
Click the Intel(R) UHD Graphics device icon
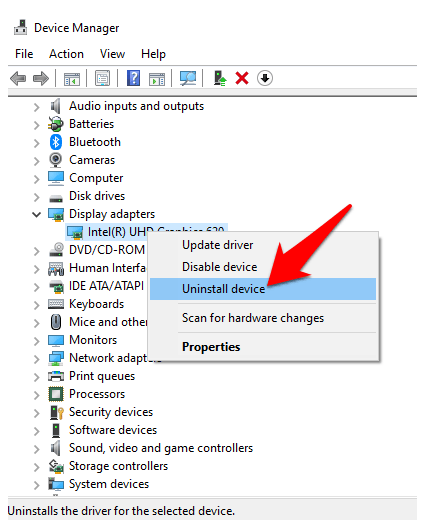(x=75, y=232)
